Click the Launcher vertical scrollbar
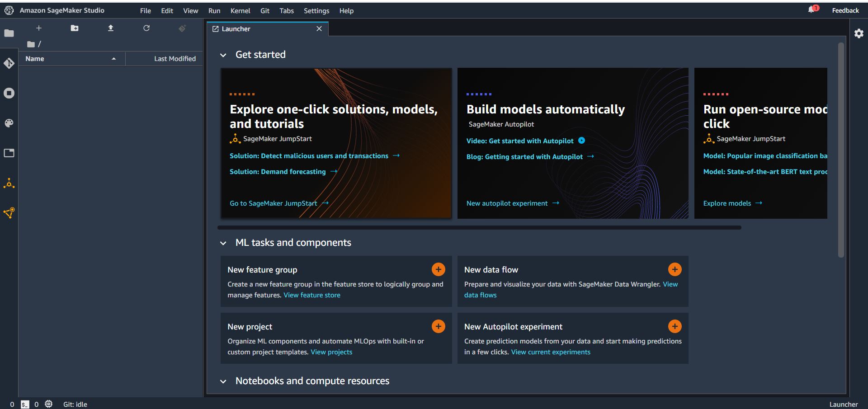 [x=841, y=150]
